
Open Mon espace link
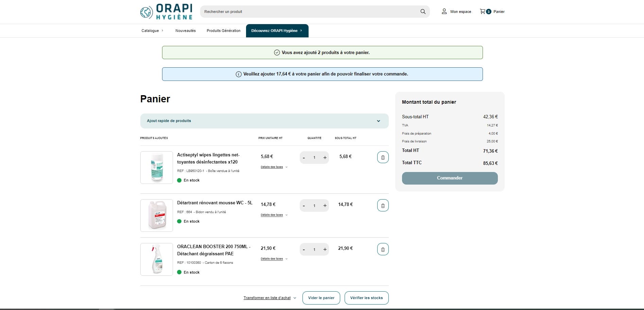(460, 12)
